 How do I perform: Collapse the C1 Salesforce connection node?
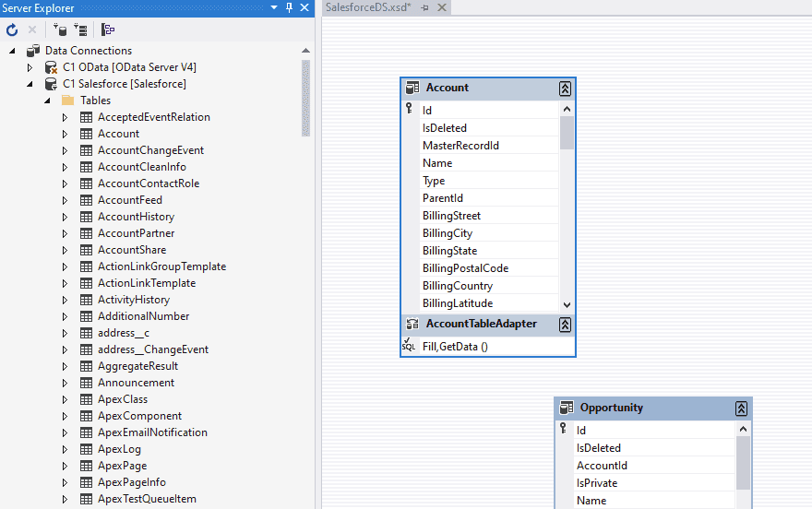[x=30, y=84]
